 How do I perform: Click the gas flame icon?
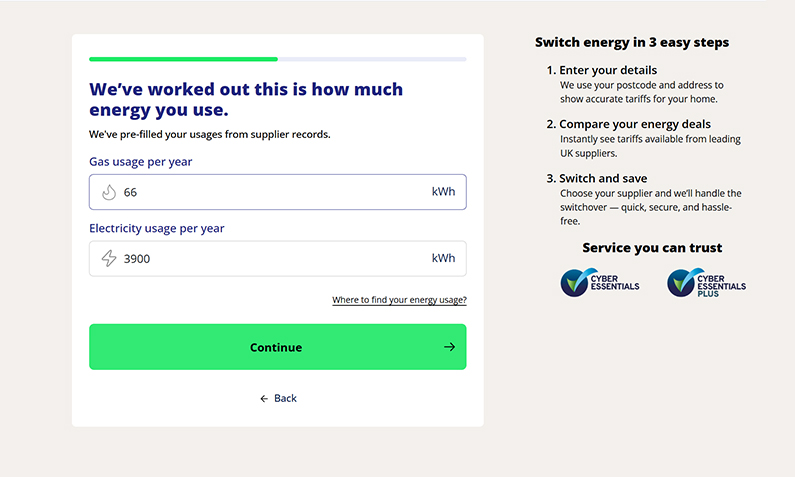click(109, 192)
